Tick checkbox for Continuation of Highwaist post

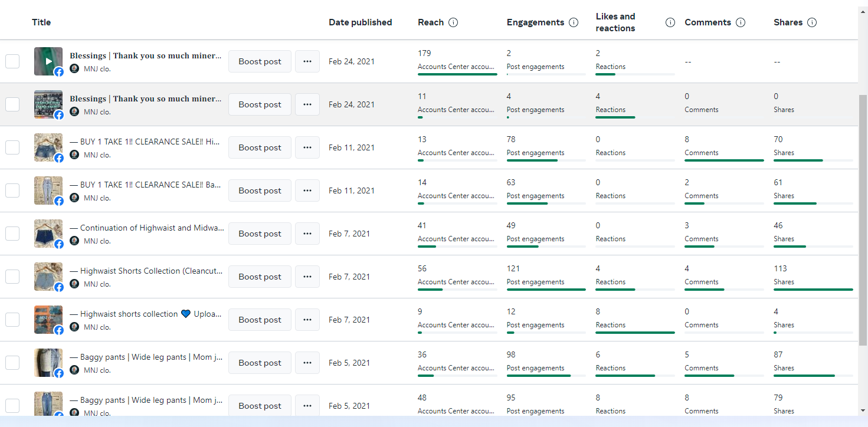(x=12, y=234)
